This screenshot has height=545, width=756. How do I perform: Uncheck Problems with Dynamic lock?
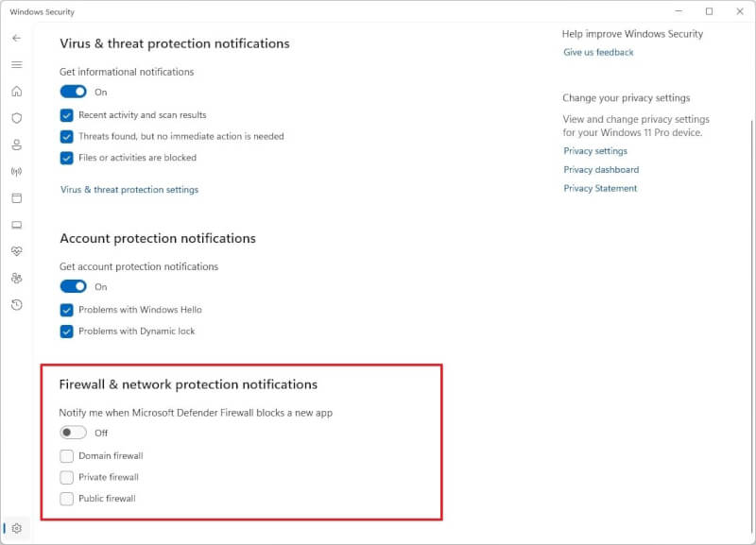tap(66, 332)
